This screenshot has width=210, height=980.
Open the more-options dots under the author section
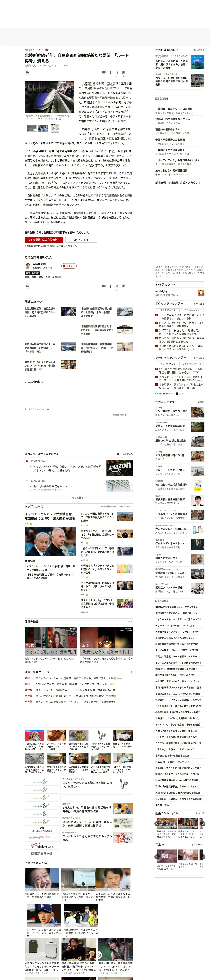coord(130,286)
